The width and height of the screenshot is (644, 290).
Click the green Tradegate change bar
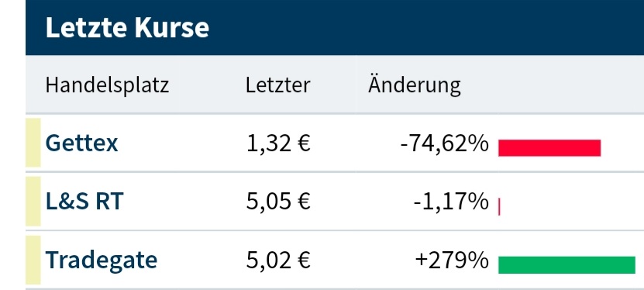tap(567, 265)
